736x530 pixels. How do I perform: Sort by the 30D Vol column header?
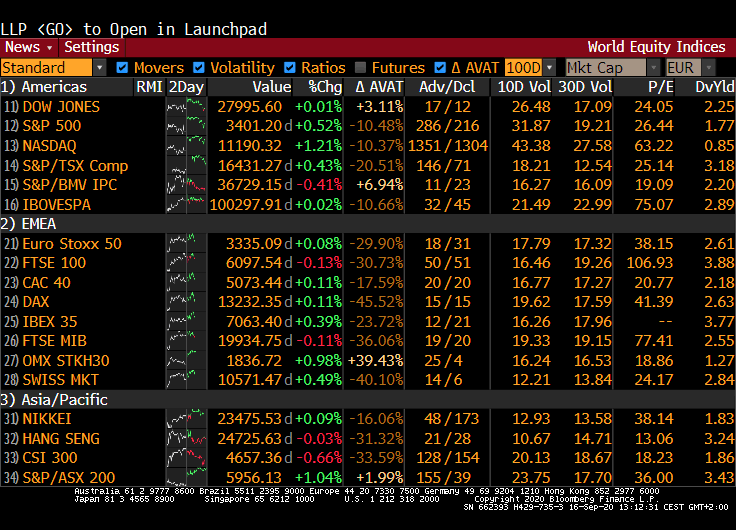pyautogui.click(x=585, y=87)
